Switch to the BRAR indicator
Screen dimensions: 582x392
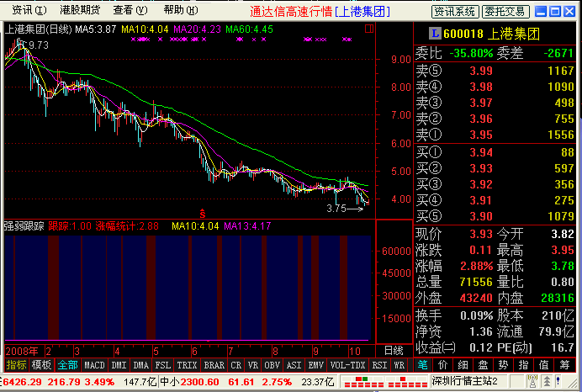pyautogui.click(x=214, y=365)
